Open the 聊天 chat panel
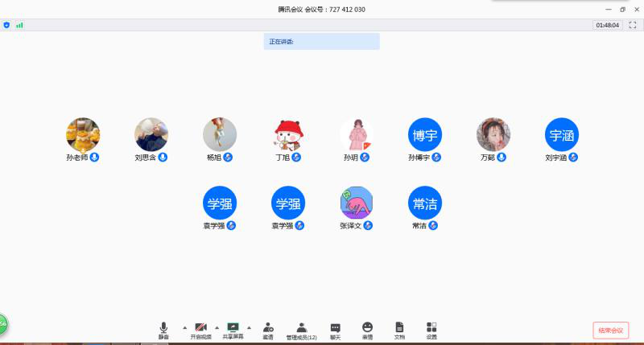 click(x=335, y=330)
